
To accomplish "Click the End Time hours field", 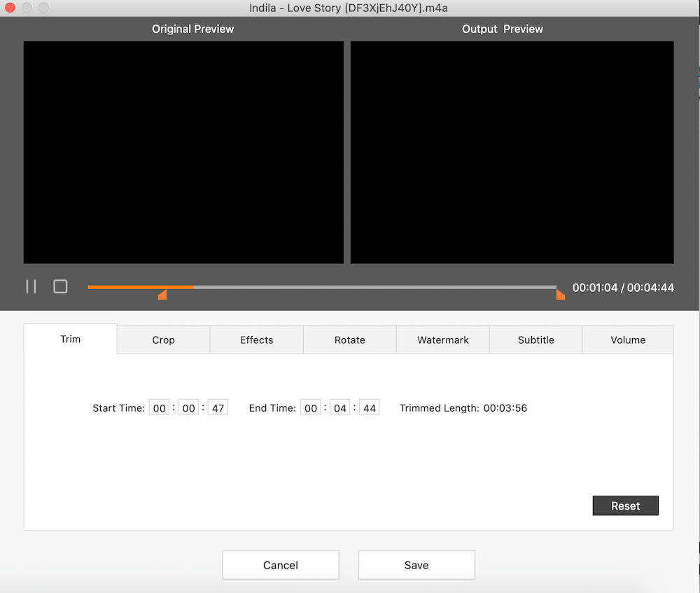I will click(x=311, y=407).
